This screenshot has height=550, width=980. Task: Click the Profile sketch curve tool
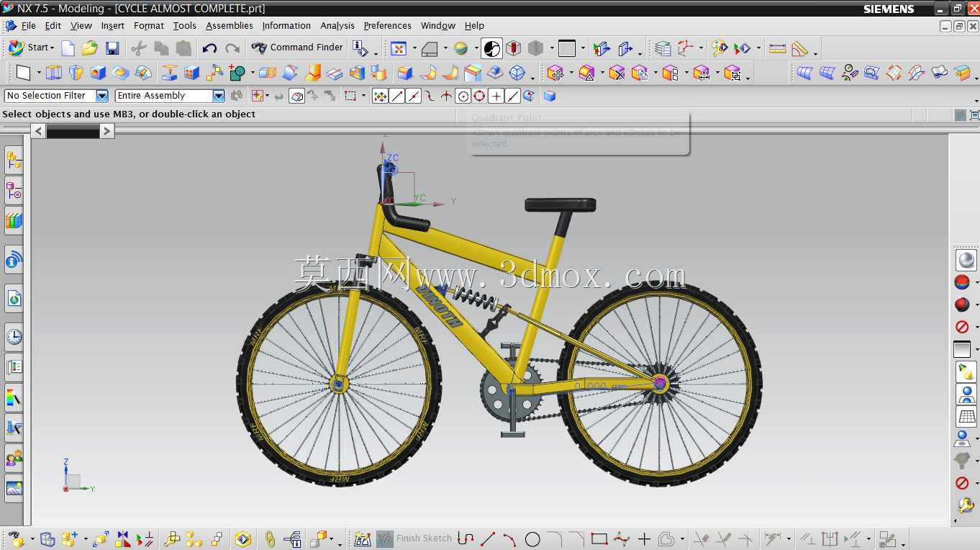pos(466,538)
